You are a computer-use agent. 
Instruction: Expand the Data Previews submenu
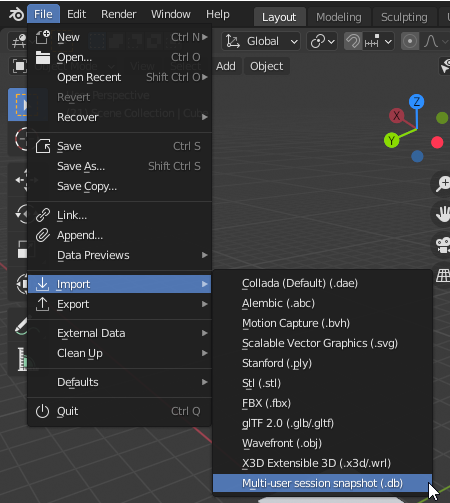(119, 255)
